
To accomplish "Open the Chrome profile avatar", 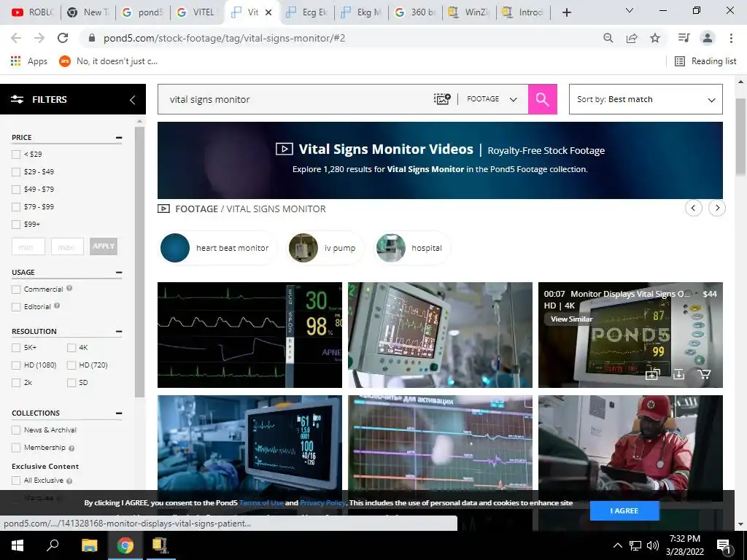I will 708,38.
